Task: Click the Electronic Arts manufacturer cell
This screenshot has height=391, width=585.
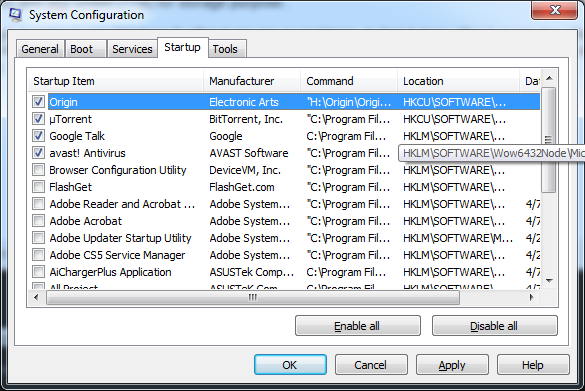Action: tap(244, 102)
